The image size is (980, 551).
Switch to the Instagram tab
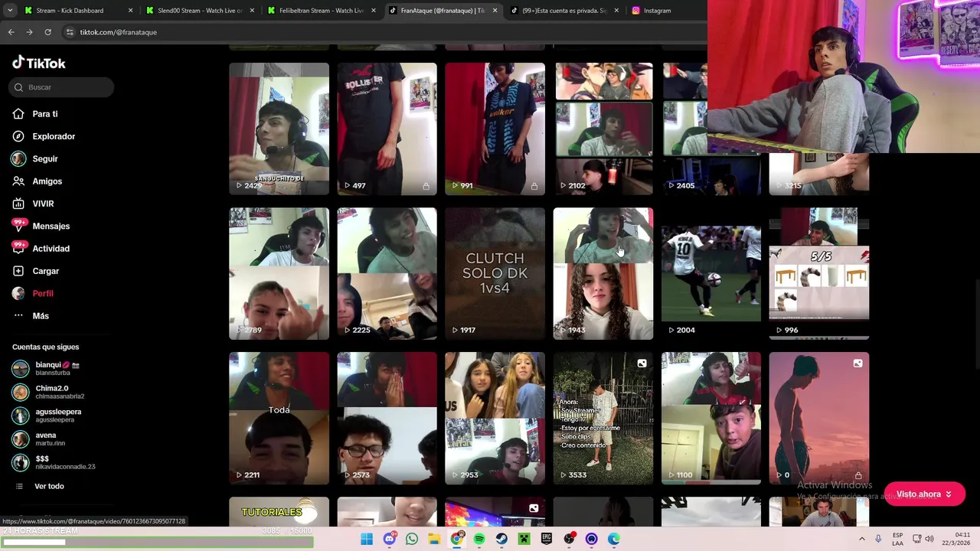click(x=657, y=11)
